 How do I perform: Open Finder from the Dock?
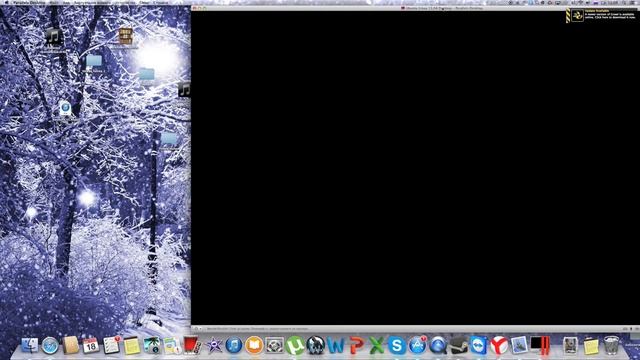coord(29,345)
